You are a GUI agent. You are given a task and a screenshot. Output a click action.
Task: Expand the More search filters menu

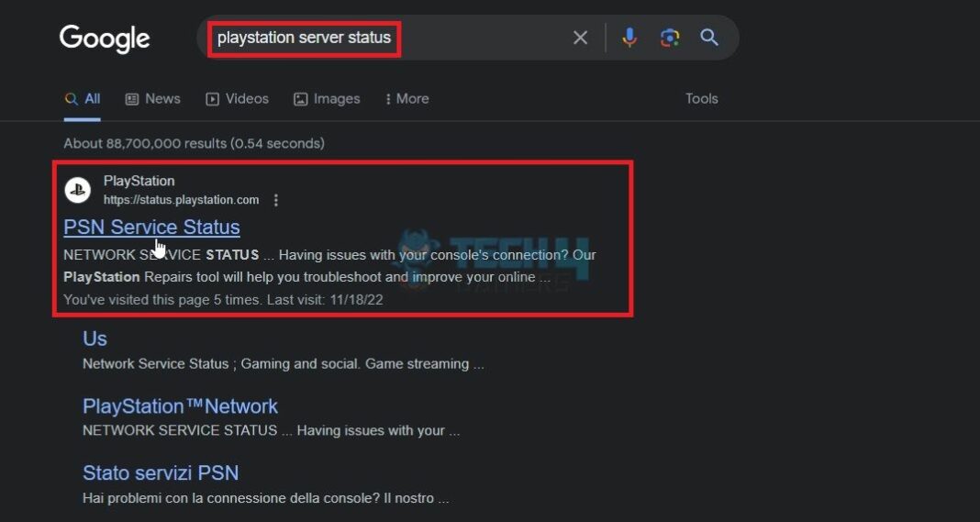click(406, 99)
